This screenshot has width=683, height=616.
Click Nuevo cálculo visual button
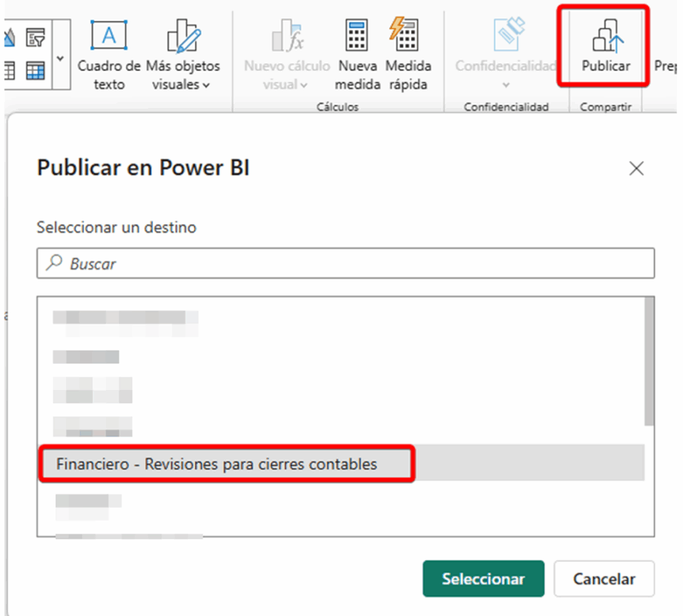click(287, 55)
